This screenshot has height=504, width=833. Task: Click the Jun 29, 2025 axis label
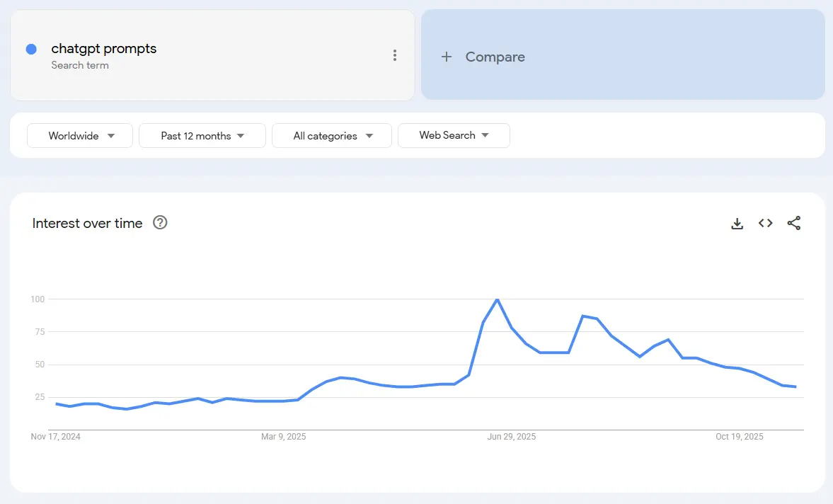511,437
